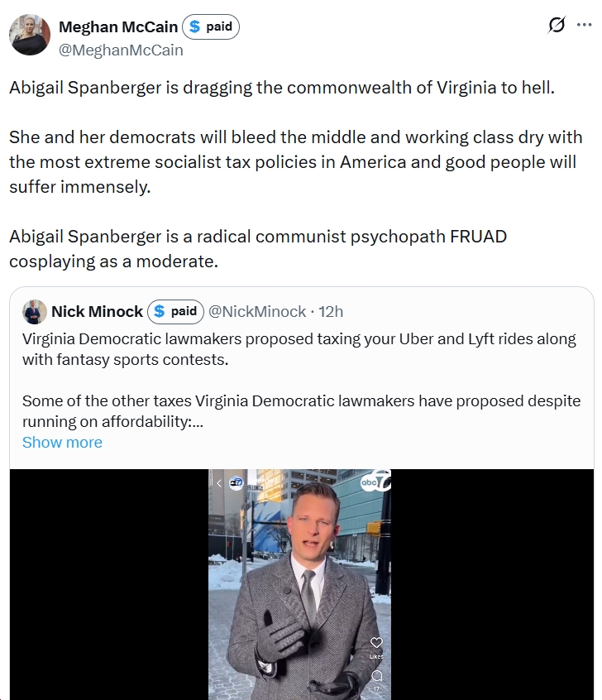This screenshot has width=602, height=700.
Task: Tap the comment bubble icon in video
Action: coord(376,675)
